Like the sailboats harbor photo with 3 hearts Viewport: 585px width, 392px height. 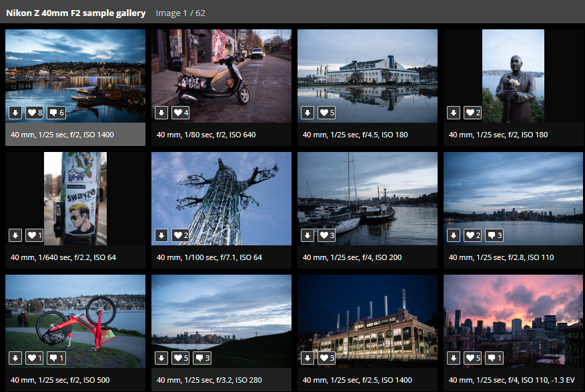tap(326, 235)
